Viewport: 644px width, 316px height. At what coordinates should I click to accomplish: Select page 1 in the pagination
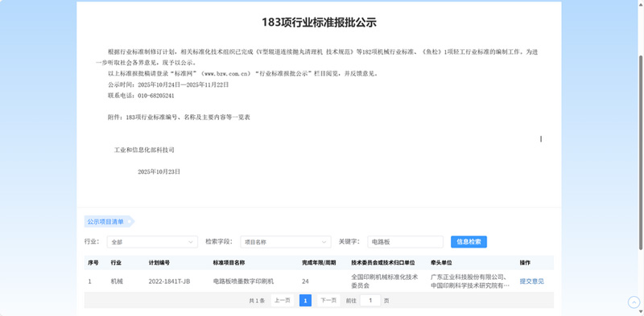tap(305, 301)
